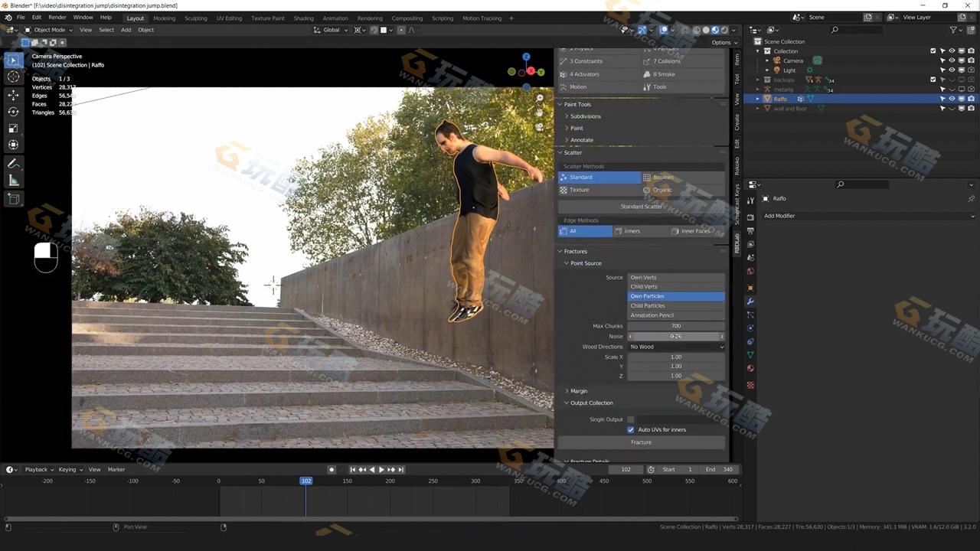
Task: Expand the Raffo object tree
Action: [759, 99]
